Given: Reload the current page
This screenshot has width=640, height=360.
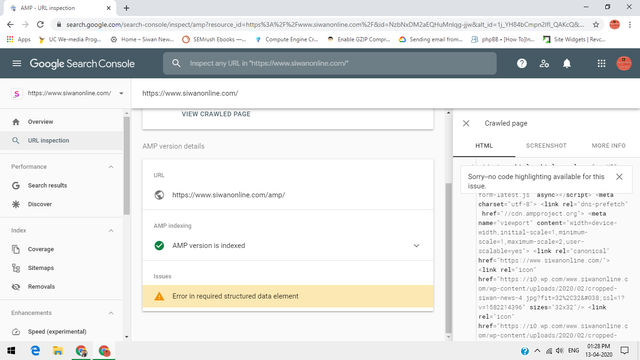Looking at the screenshot, I should click(40, 24).
